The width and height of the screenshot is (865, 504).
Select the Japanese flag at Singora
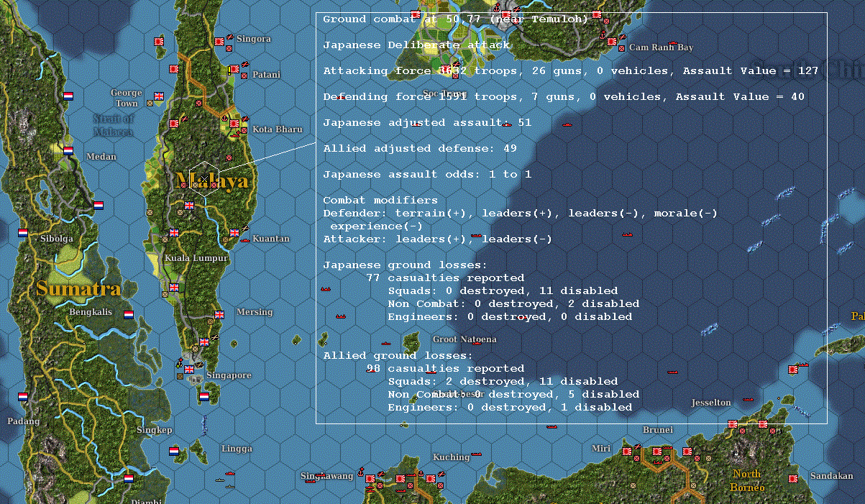coord(219,42)
